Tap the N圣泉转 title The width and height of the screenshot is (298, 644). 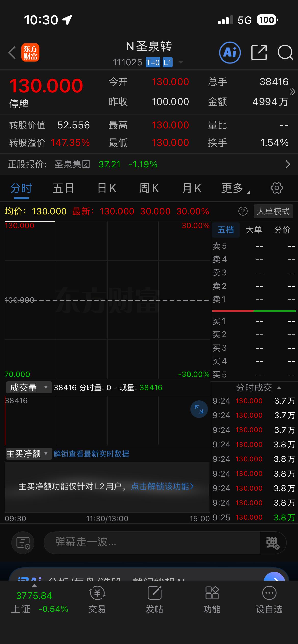click(149, 46)
